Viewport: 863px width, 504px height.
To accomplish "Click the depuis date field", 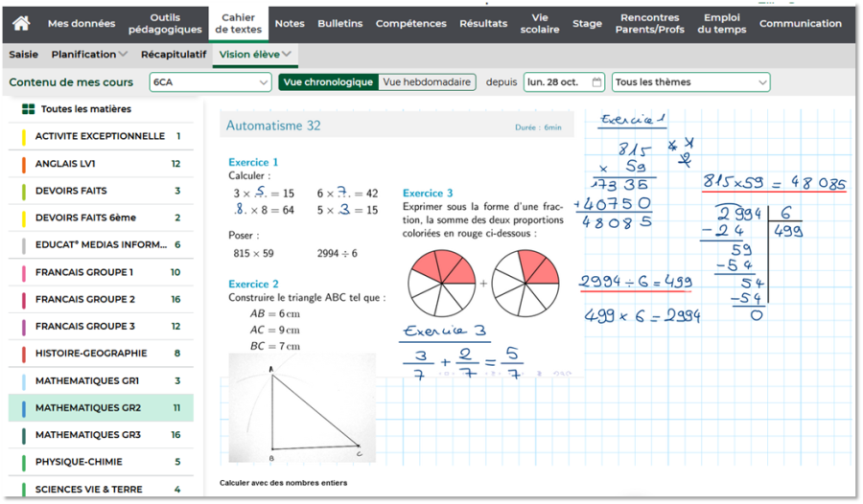I will 564,82.
